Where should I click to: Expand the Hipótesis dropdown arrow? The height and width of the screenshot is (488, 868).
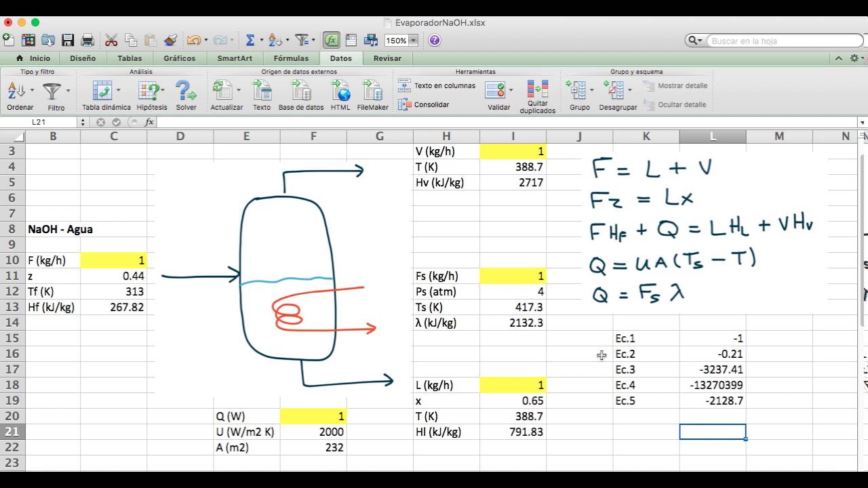tap(163, 89)
